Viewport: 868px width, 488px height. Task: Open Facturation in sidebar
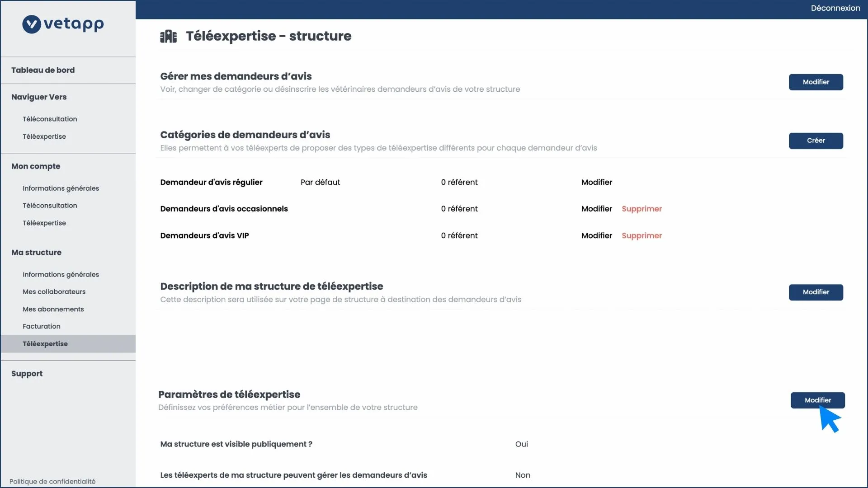[x=42, y=326]
